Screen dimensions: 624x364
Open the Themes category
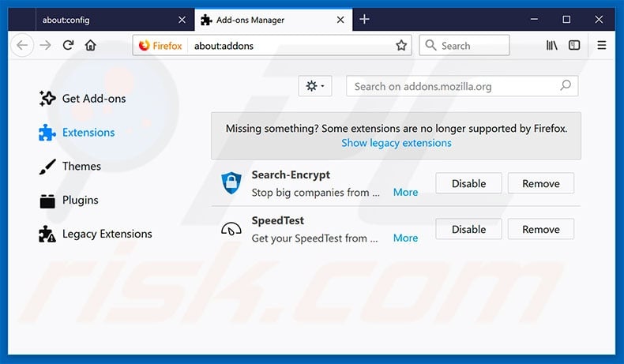pyautogui.click(x=70, y=167)
